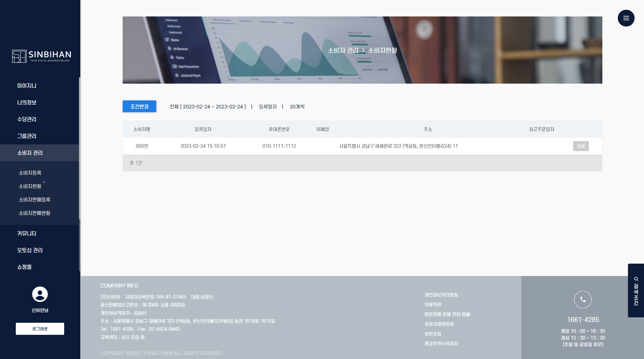Click the 1661-4285 phone number in footer
Image resolution: width=644 pixels, height=359 pixels.
pyautogui.click(x=583, y=320)
